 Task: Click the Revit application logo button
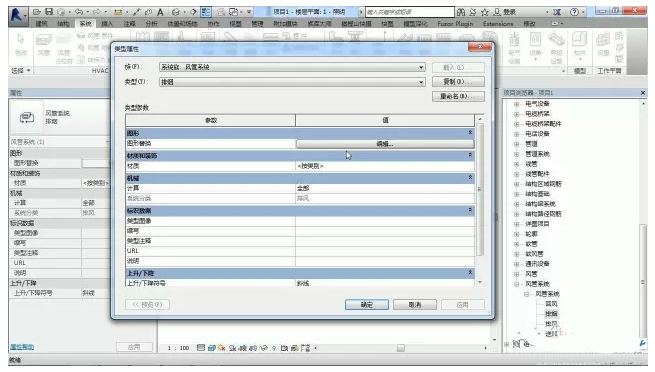(x=18, y=15)
